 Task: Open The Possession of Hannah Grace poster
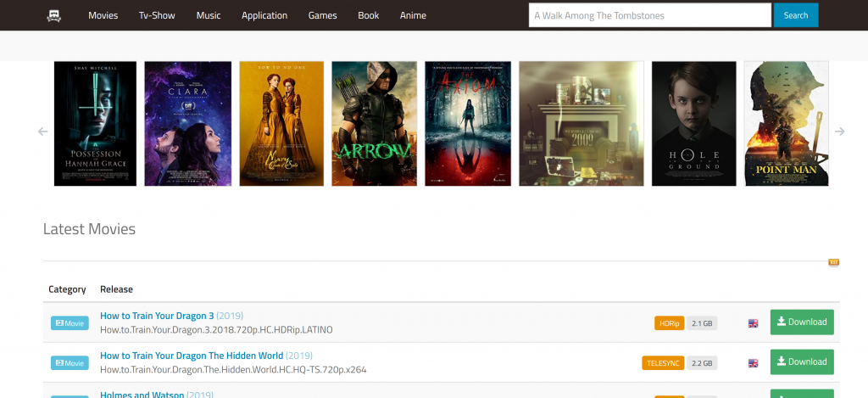95,124
